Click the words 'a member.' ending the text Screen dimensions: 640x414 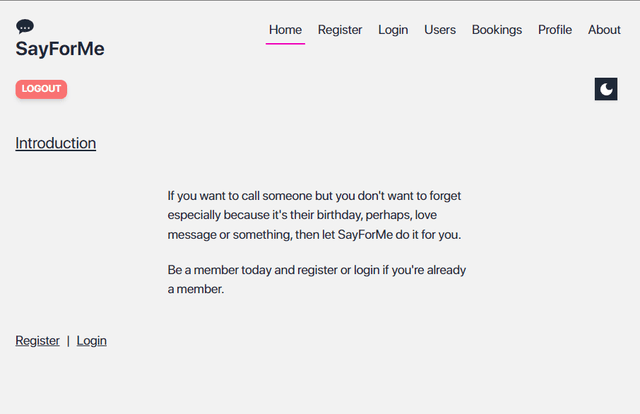(x=196, y=289)
